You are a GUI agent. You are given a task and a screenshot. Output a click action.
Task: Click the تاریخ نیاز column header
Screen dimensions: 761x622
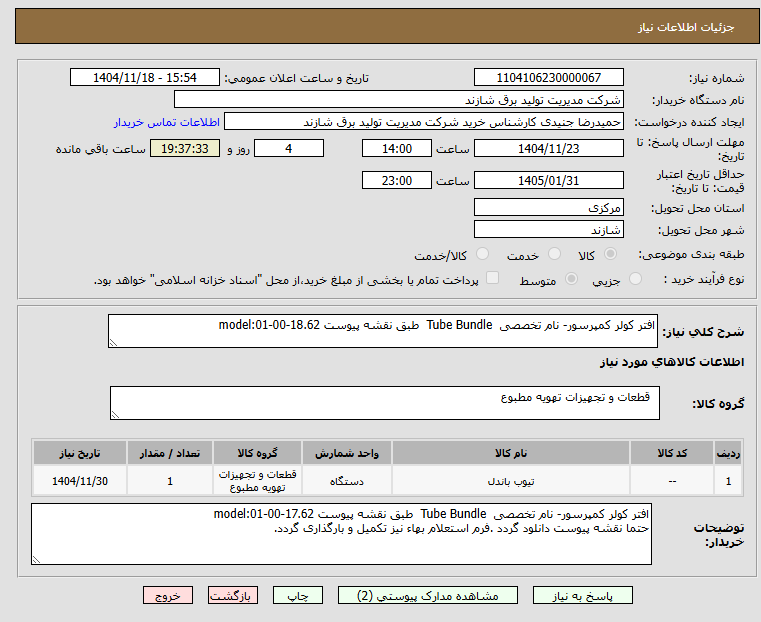tap(80, 453)
